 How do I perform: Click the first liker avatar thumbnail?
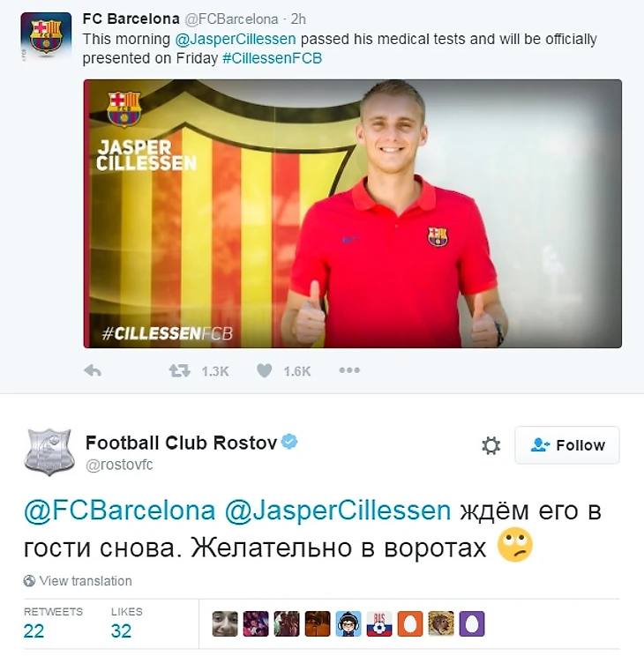coord(225,623)
